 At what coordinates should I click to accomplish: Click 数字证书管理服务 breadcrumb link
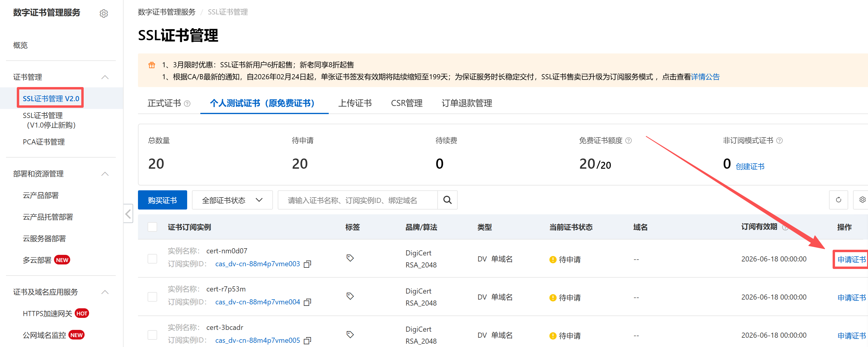click(166, 12)
